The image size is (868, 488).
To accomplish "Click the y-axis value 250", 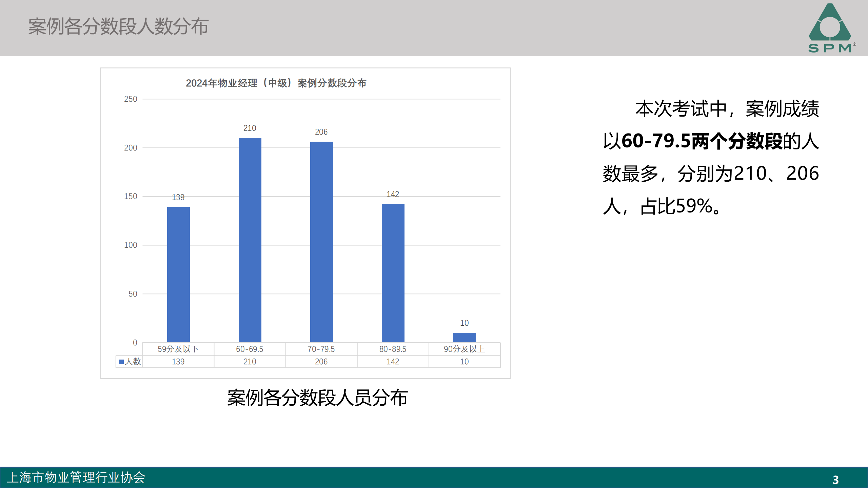I will 131,99.
